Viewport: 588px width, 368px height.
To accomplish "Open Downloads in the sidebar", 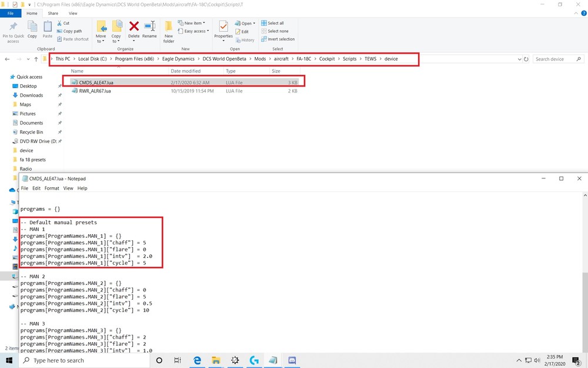I will 31,95.
